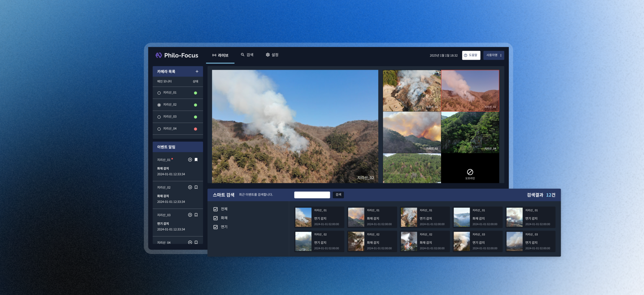Open the first 지리산_02 화재 감지 result
This screenshot has width=644, height=295.
[x=372, y=241]
